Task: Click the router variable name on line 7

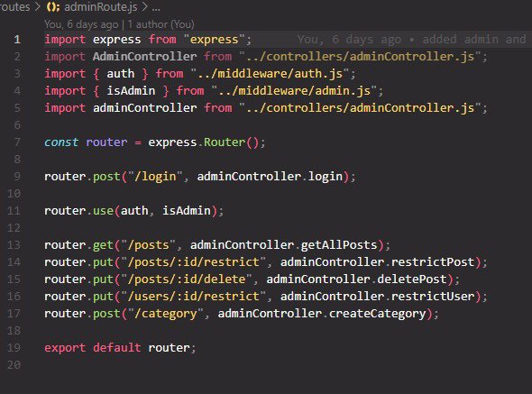Action: [106, 142]
